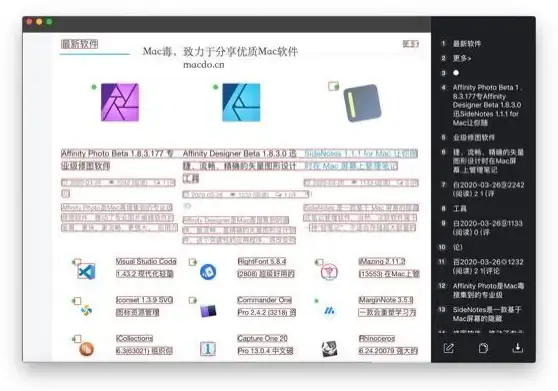Click the Rhinoceros app icon
This screenshot has width=558, height=391.
point(329,349)
